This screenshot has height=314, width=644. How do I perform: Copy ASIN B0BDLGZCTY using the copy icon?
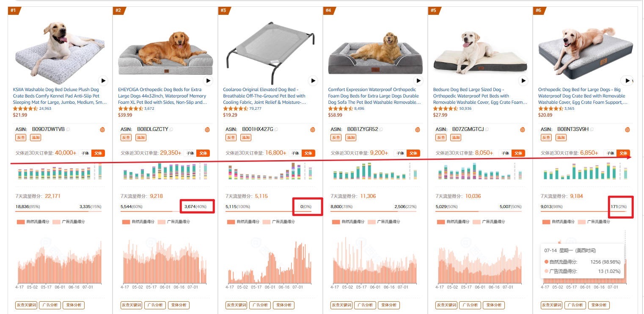(x=171, y=129)
